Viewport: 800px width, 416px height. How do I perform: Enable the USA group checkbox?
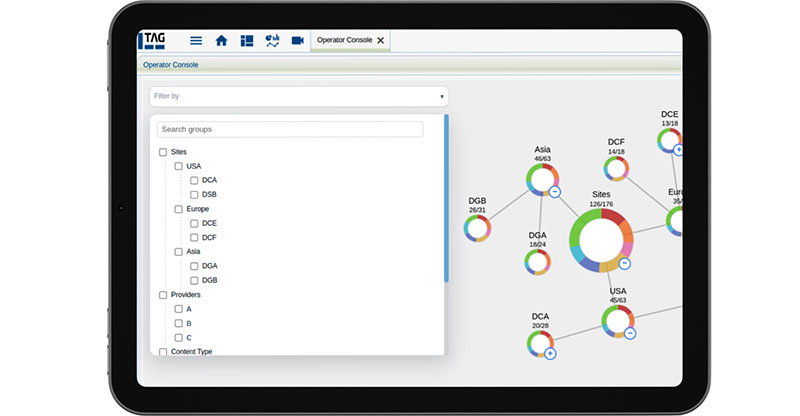click(179, 166)
